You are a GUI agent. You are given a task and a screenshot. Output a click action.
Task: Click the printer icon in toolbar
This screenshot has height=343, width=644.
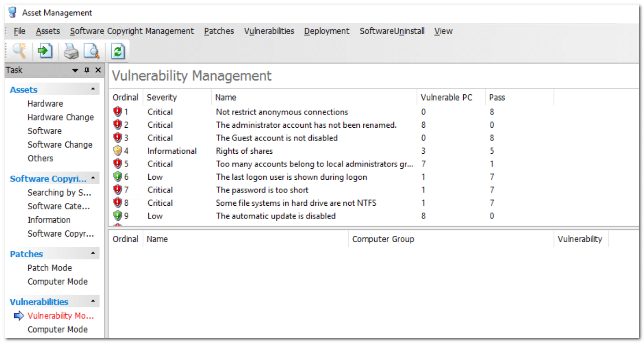click(x=71, y=52)
